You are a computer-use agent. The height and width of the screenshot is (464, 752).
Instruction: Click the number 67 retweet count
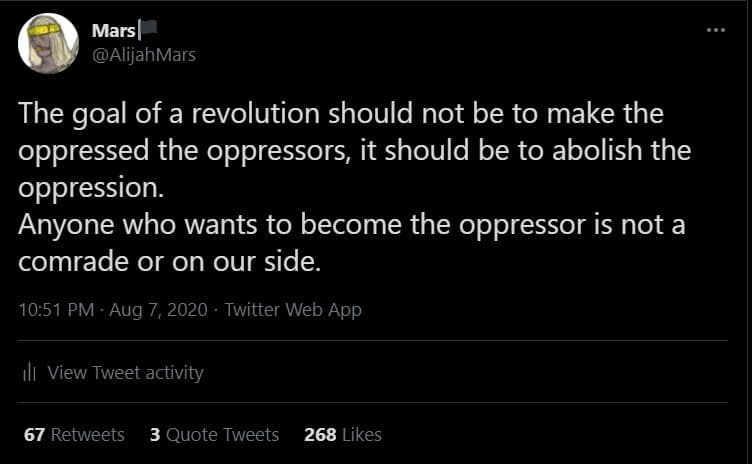[x=33, y=434]
